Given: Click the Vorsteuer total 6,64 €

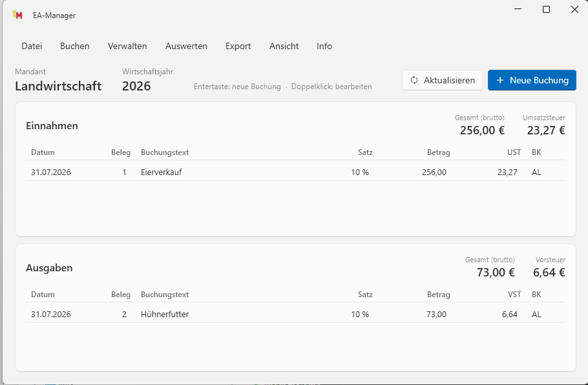Looking at the screenshot, I should pos(549,273).
